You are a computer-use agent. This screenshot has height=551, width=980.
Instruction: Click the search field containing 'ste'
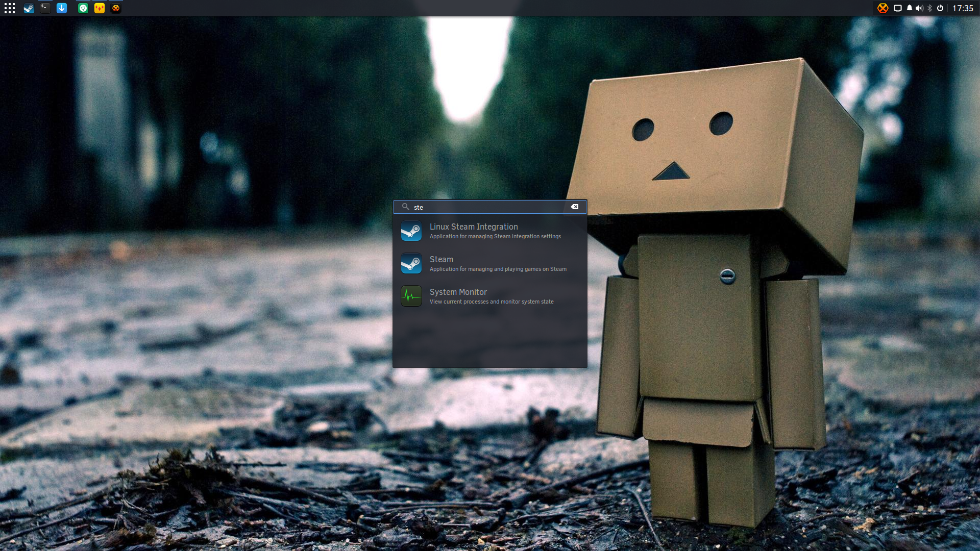(x=490, y=207)
